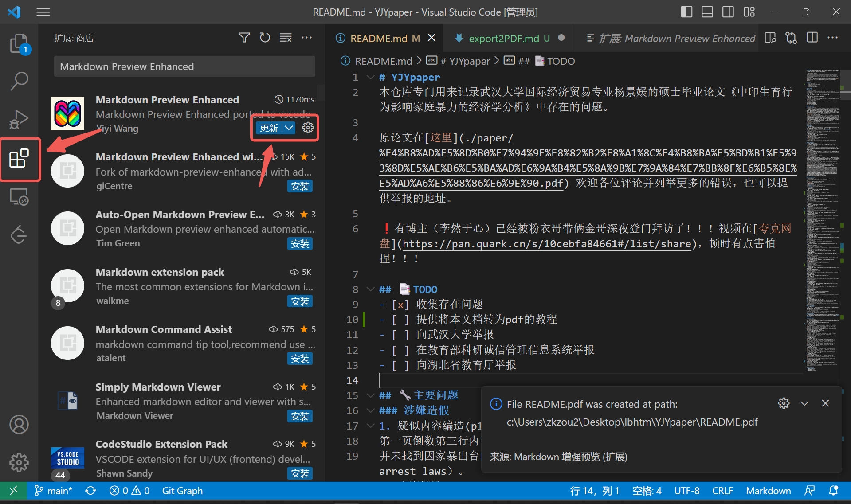Click the share/live icon below Remote Explorer
Image resolution: width=851 pixels, height=504 pixels.
pyautogui.click(x=19, y=234)
